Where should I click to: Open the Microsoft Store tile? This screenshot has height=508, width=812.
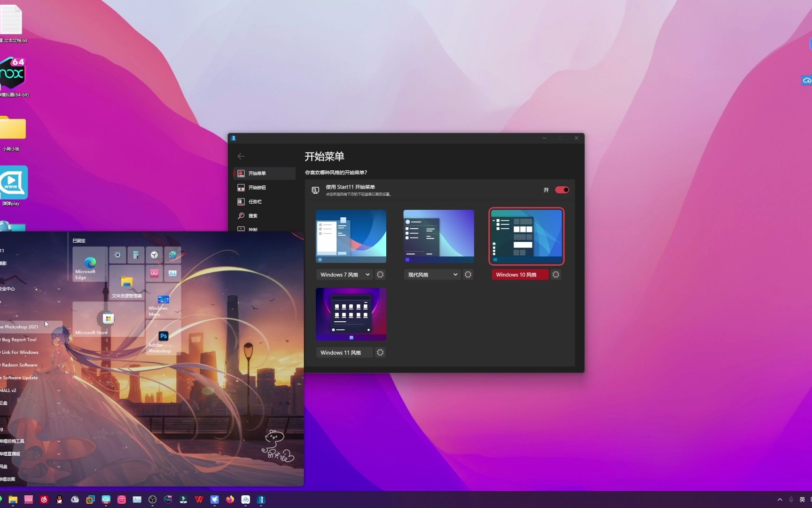[108, 319]
